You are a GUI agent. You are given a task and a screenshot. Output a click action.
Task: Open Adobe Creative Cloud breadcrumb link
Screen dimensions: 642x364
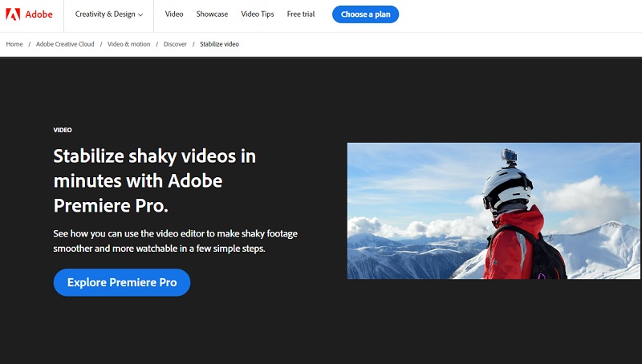pos(65,44)
